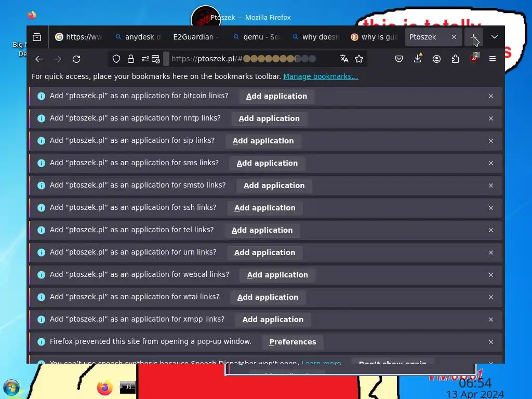Switch to the qemu search tab
This screenshot has height=399, width=532.
click(x=256, y=37)
